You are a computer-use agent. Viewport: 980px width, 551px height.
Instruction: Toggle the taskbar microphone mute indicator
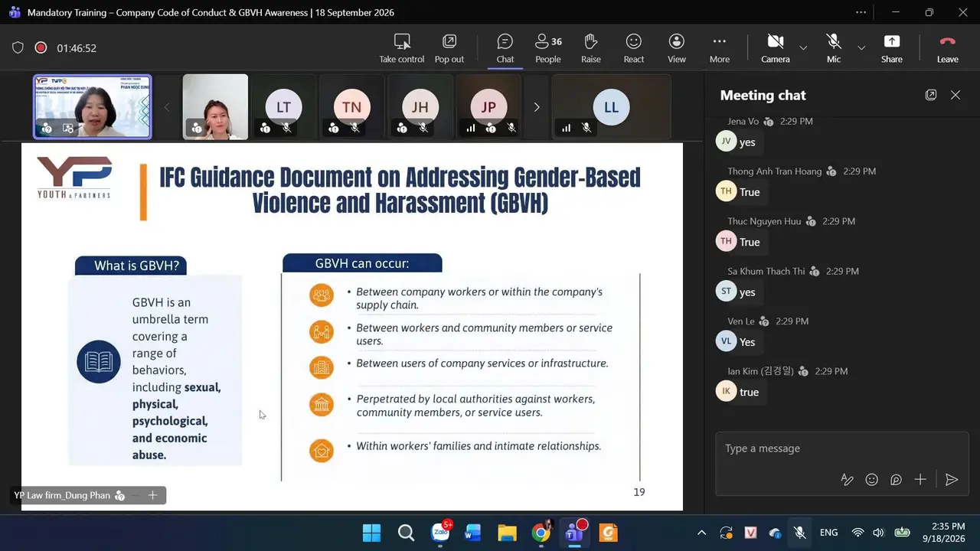(x=799, y=533)
